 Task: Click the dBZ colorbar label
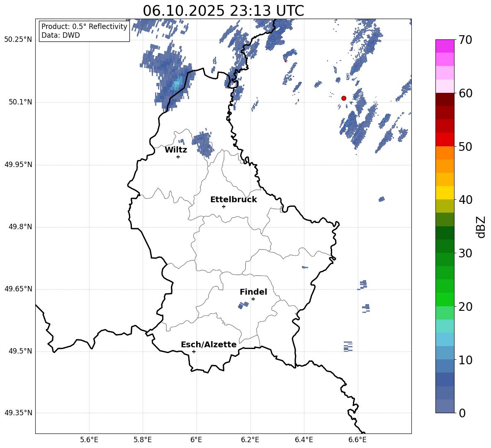(481, 227)
